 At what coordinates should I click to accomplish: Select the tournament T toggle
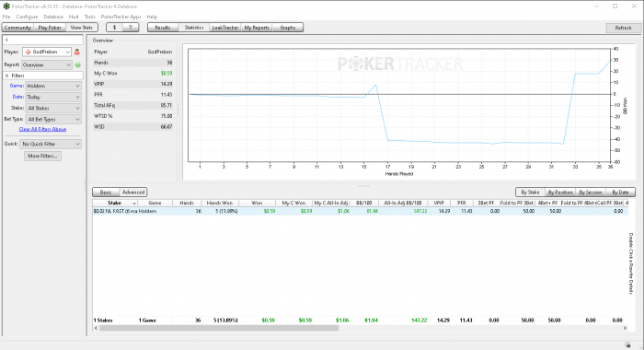[131, 28]
